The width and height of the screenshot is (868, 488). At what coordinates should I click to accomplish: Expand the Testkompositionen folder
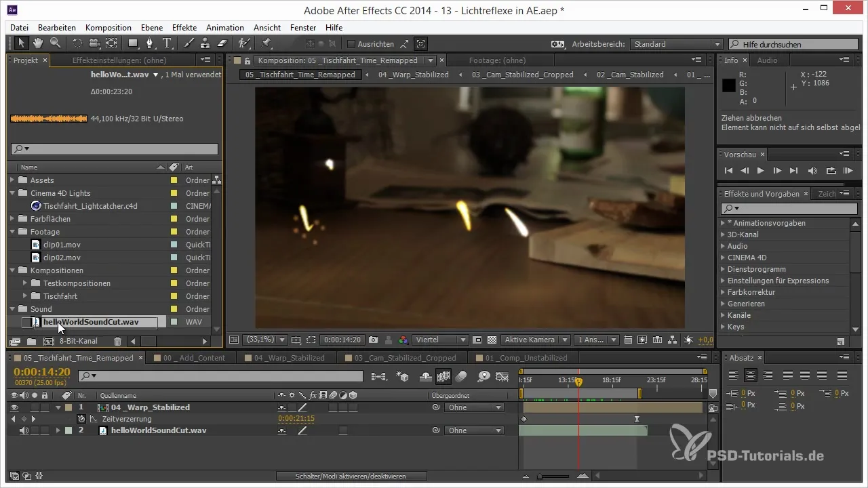point(25,283)
